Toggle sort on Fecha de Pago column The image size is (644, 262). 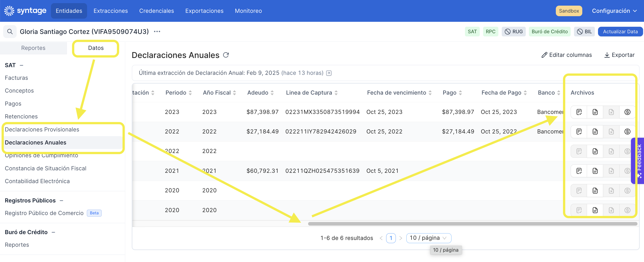tap(525, 93)
